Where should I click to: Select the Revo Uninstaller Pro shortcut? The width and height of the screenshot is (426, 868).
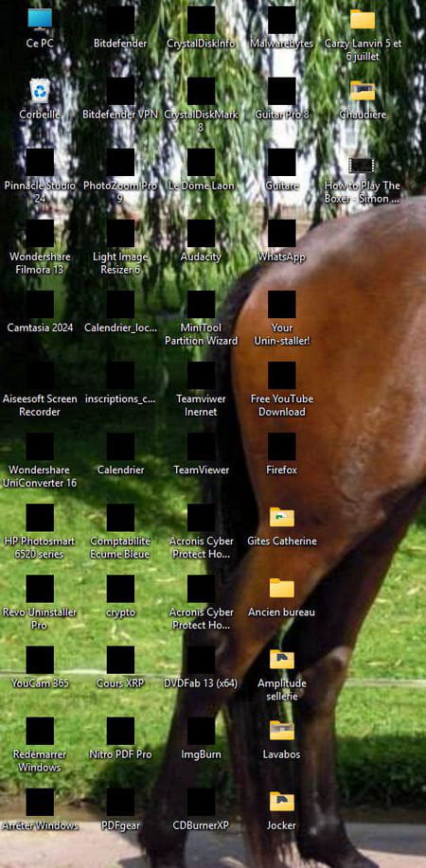[40, 589]
